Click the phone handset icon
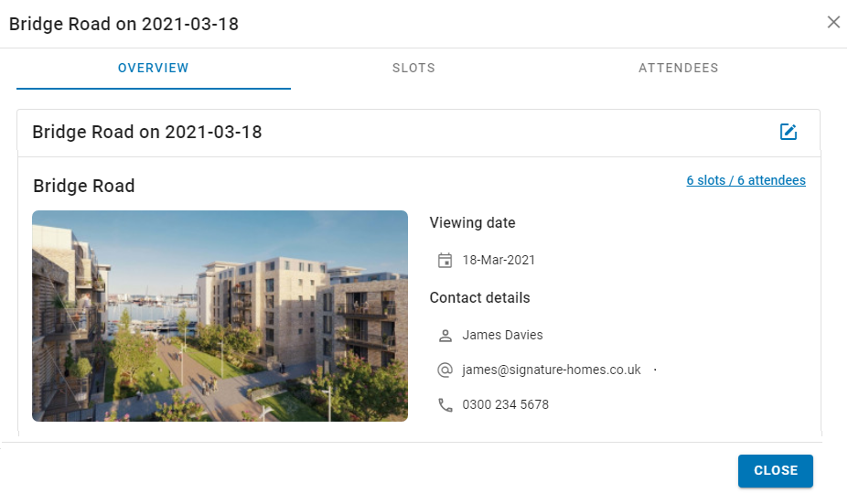 point(445,404)
